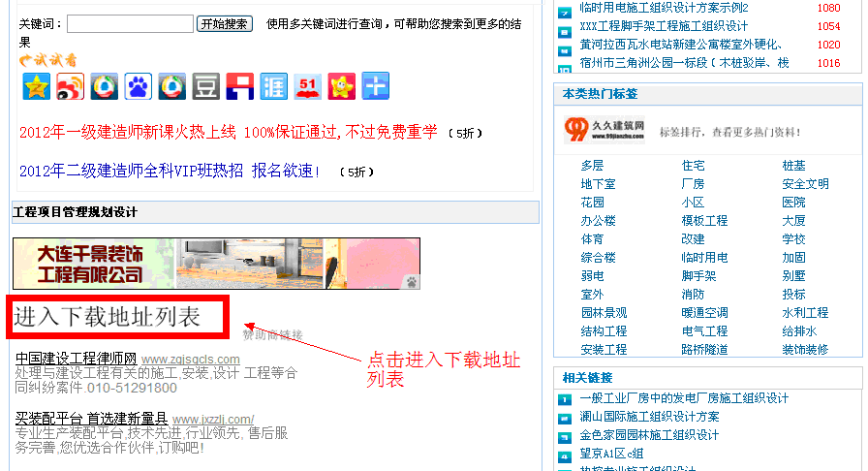Screen dimensions: 868x471
Task: Open the red 2012年一级建造师 promotion link
Action: click(228, 133)
